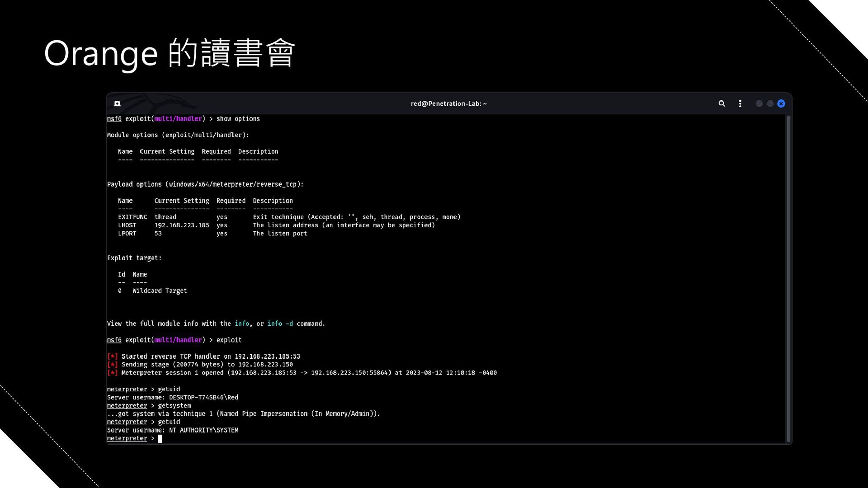Click 'Started reverse TCP handler' line
The height and width of the screenshot is (488, 868).
click(x=203, y=357)
